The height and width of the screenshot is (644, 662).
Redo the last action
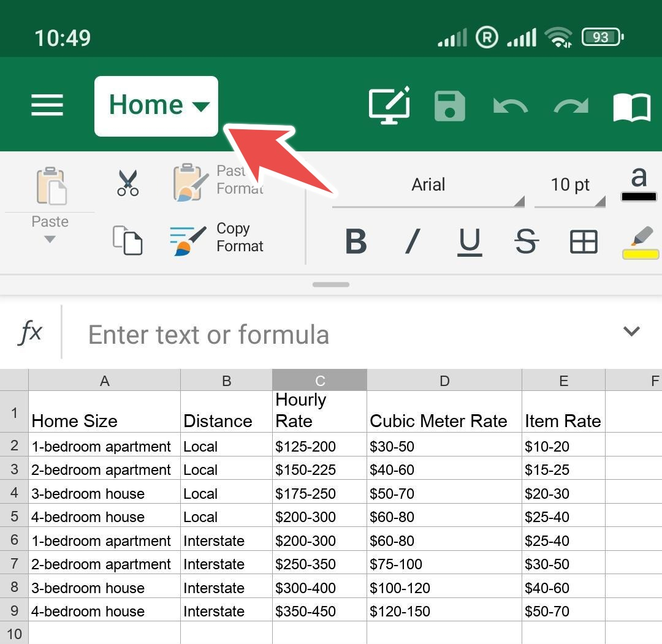click(x=571, y=106)
